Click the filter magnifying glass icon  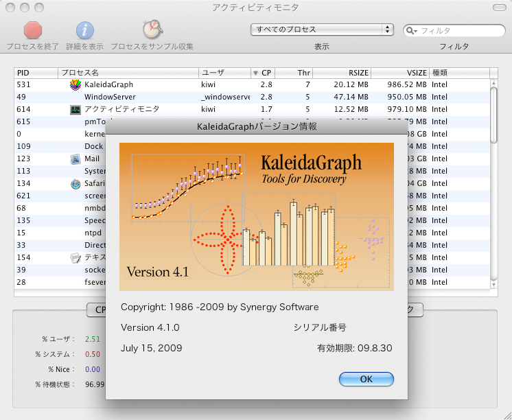pos(410,31)
